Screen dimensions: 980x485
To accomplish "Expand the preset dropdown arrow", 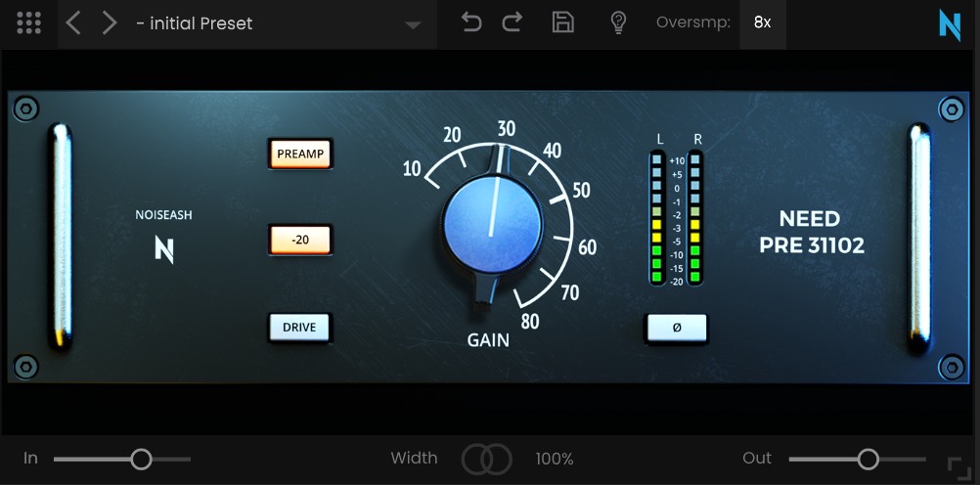I will [413, 24].
